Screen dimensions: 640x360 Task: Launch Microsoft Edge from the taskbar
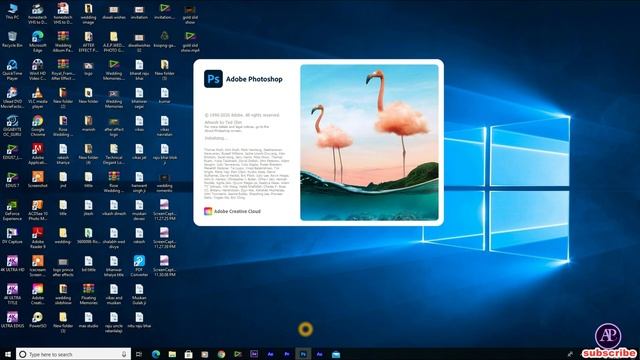point(156,354)
